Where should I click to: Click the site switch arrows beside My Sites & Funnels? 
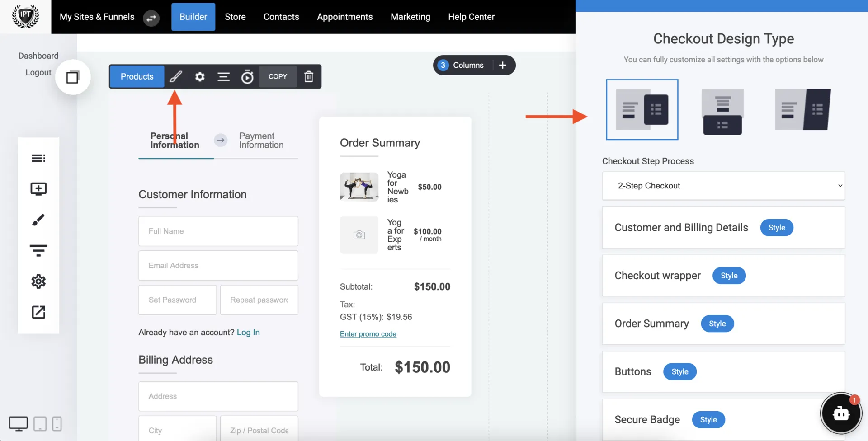click(x=151, y=18)
